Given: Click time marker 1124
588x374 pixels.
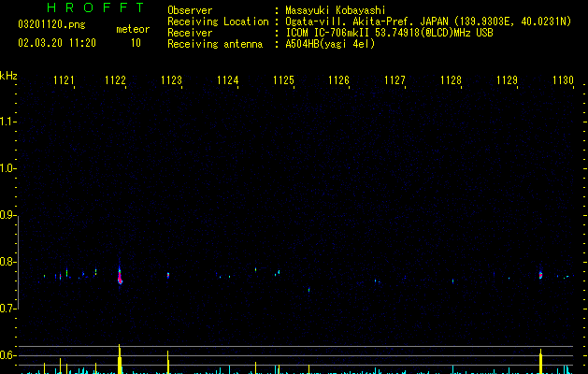Looking at the screenshot, I should pyautogui.click(x=227, y=80).
